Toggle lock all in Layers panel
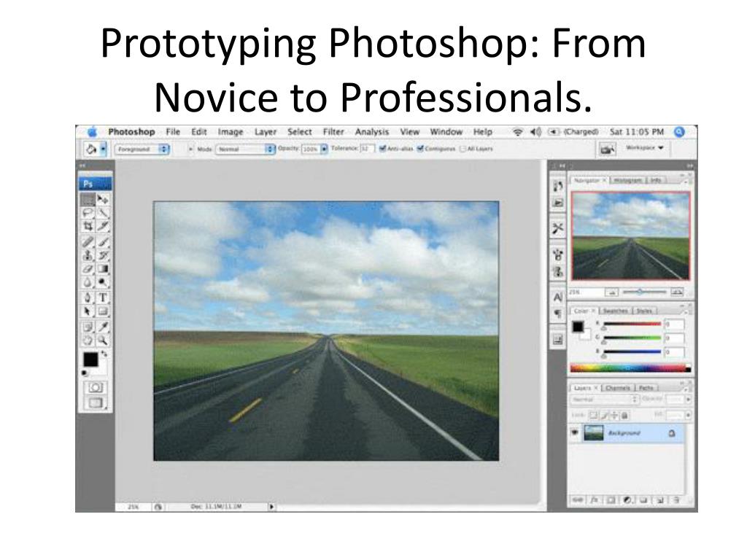 click(624, 415)
